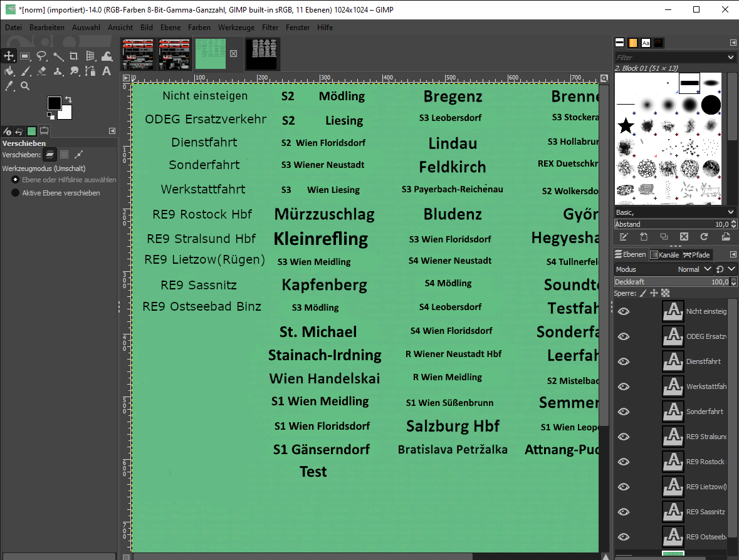Select the Bucket Fill tool
The height and width of the screenshot is (560, 739).
[9, 71]
